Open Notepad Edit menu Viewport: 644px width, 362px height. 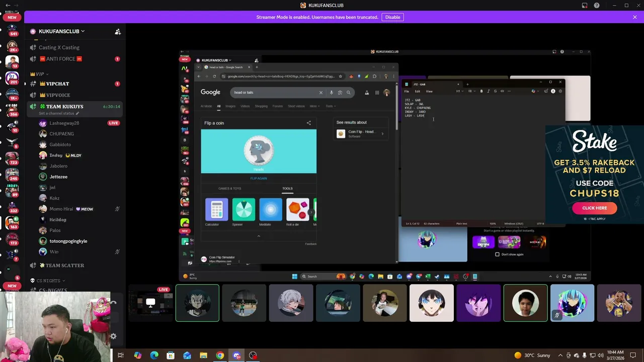[417, 92]
